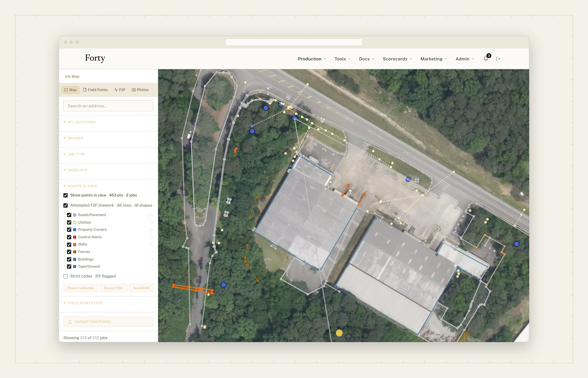Click the Roads/Pavement gray color swatch
Viewport: 588px width, 378px height.
point(75,215)
